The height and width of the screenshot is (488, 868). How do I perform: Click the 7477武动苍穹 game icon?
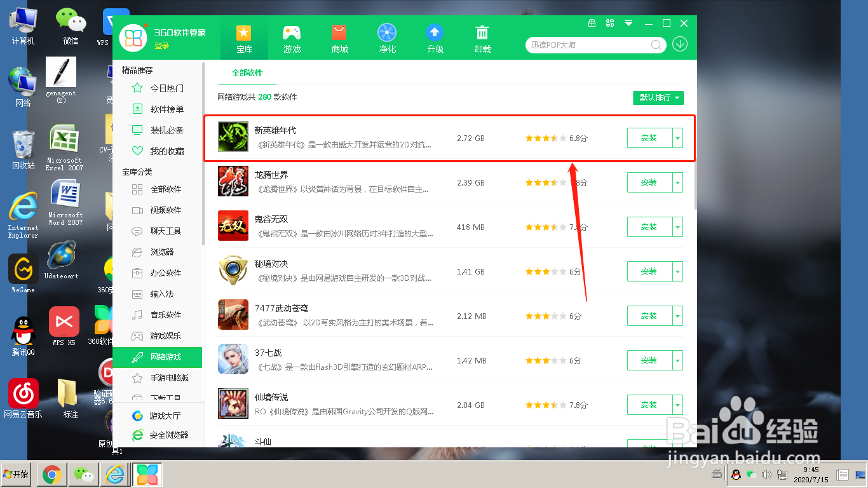pyautogui.click(x=233, y=315)
